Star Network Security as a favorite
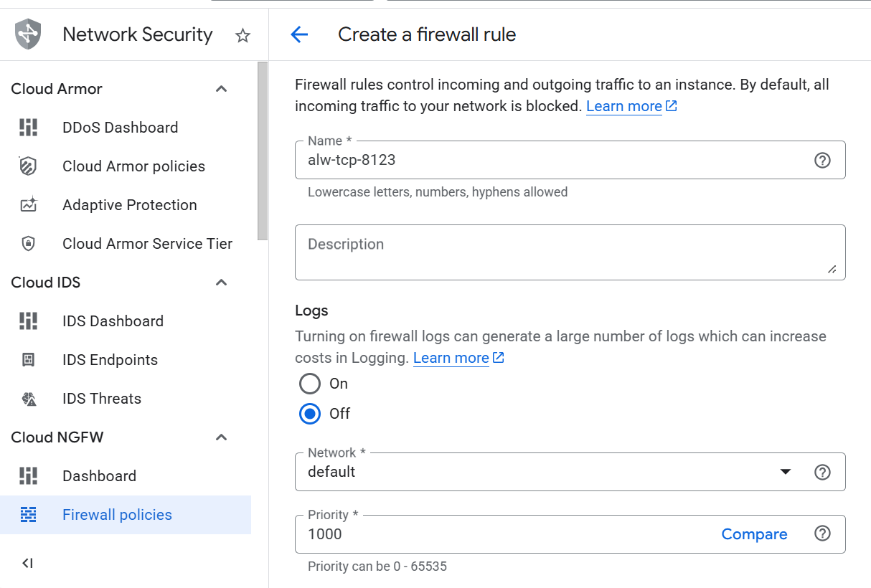 click(243, 34)
